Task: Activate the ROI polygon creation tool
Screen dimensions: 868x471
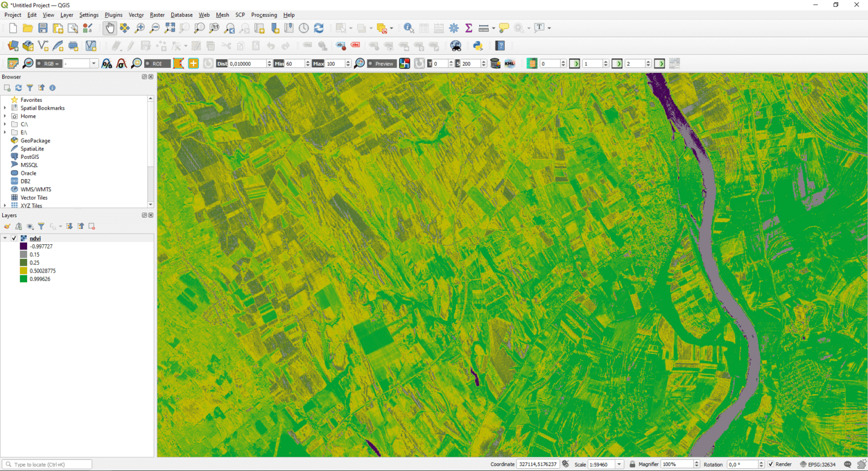Action: pos(179,63)
